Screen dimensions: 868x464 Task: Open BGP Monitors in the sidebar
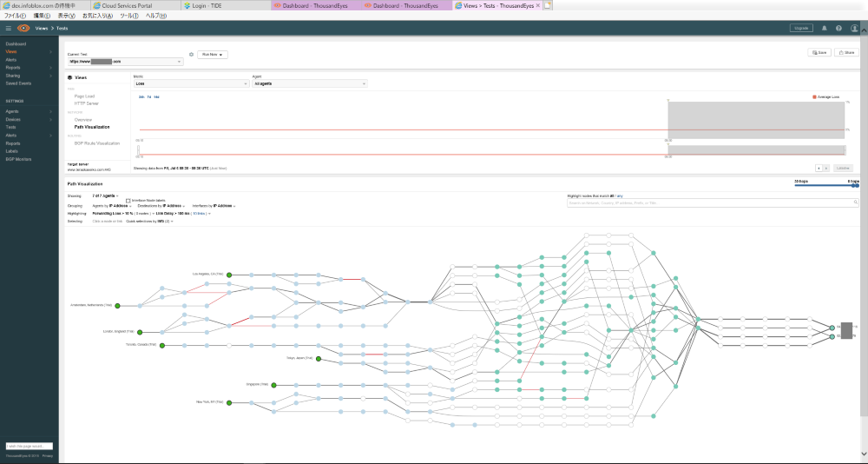click(18, 159)
